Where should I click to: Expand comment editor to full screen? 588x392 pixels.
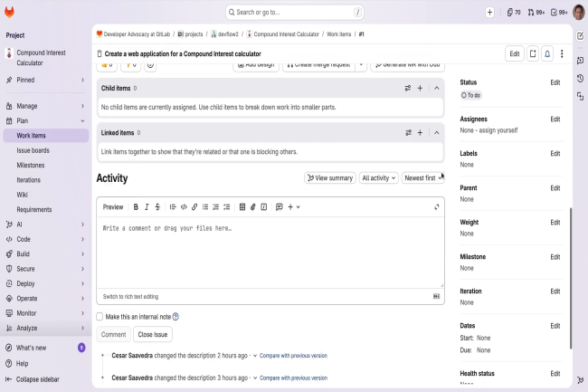click(x=437, y=207)
